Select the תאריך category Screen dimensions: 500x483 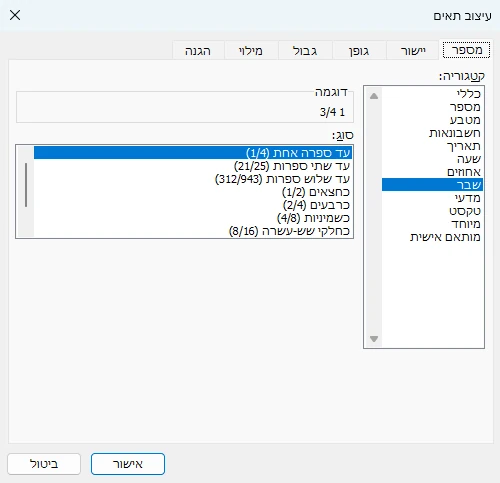click(x=432, y=146)
